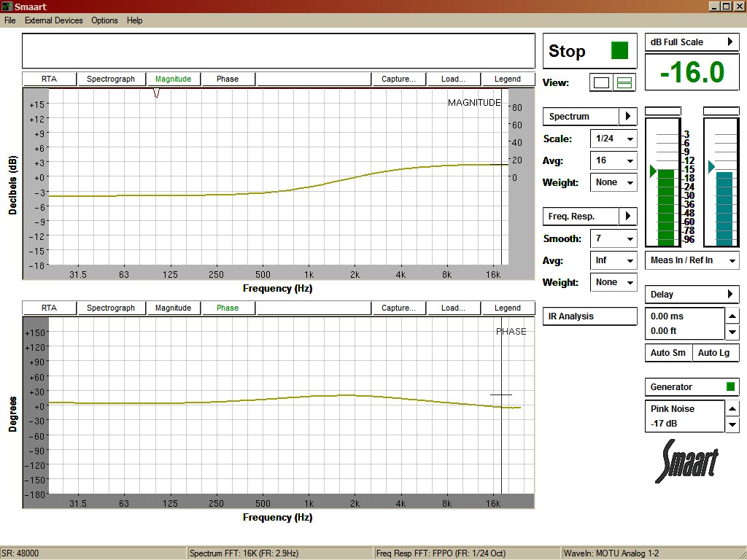
Task: Click the arrow beside Spectrum
Action: (627, 117)
